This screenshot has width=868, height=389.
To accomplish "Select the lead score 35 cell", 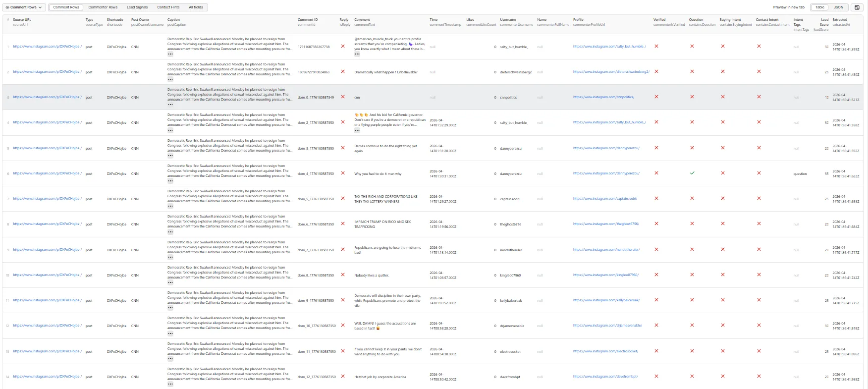I will coord(826,174).
